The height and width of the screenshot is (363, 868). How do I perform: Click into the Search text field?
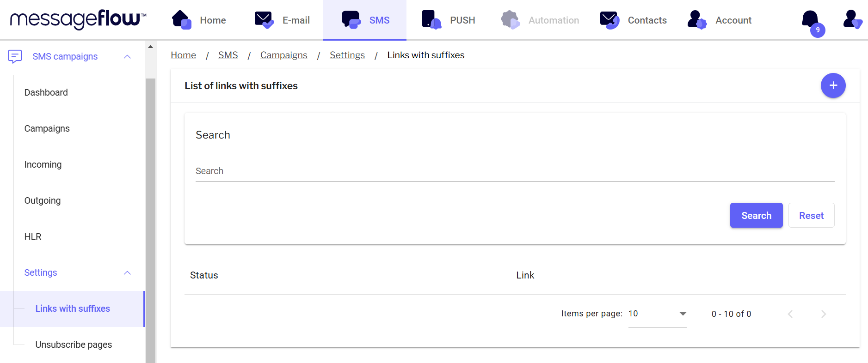click(515, 171)
